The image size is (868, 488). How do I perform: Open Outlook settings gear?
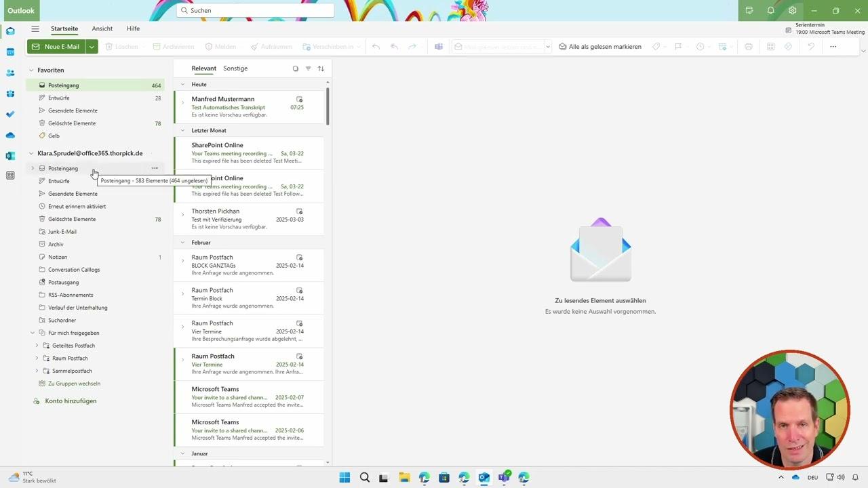coord(792,11)
